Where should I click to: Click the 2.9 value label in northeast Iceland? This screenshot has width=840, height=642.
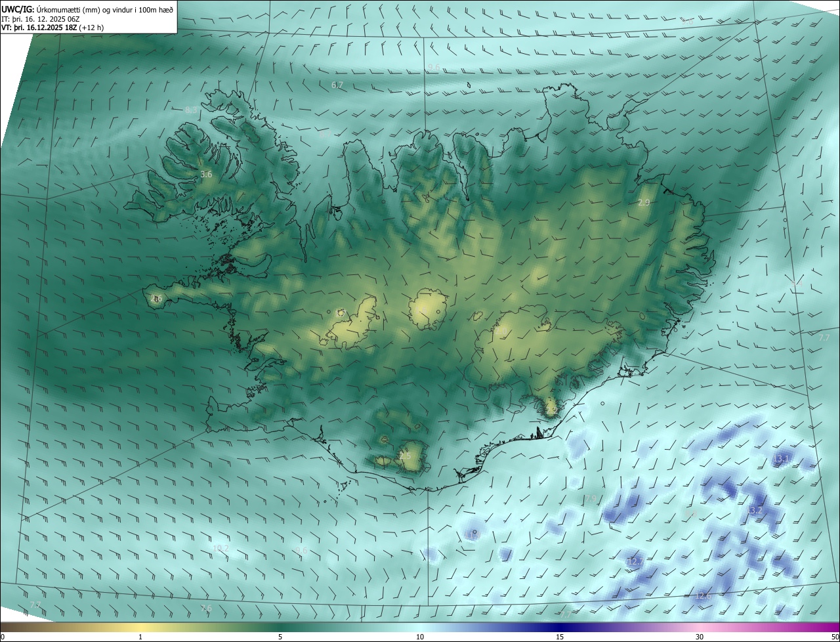[x=644, y=203]
